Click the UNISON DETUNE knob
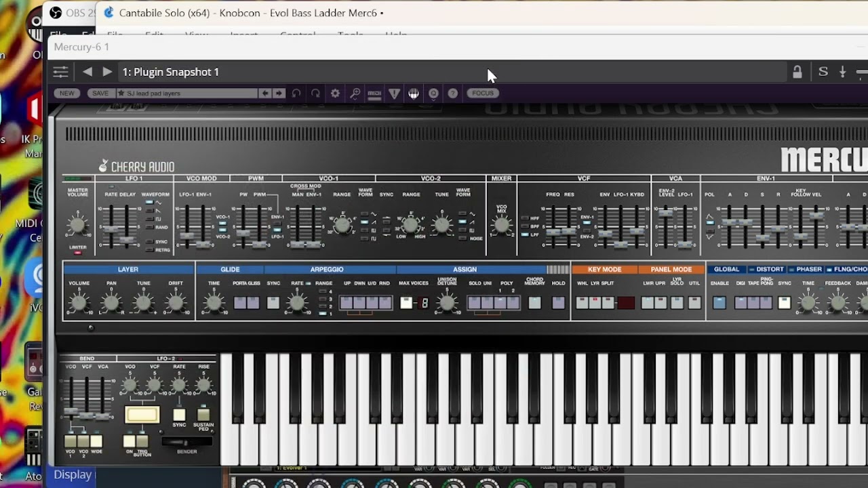Image resolution: width=868 pixels, height=488 pixels. tap(447, 303)
